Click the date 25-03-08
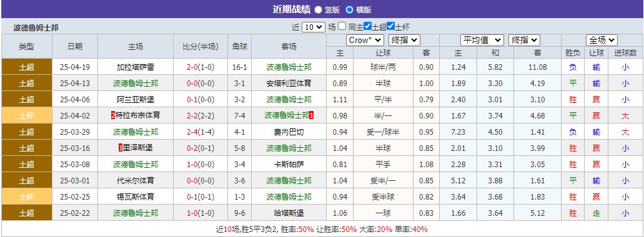This screenshot has height=237, width=644. 74,165
